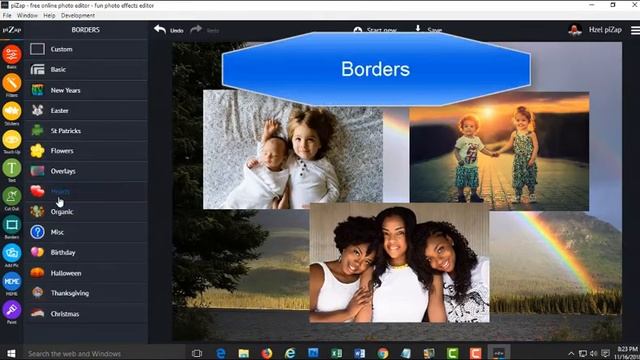Click the Windows Start button

tap(11, 353)
